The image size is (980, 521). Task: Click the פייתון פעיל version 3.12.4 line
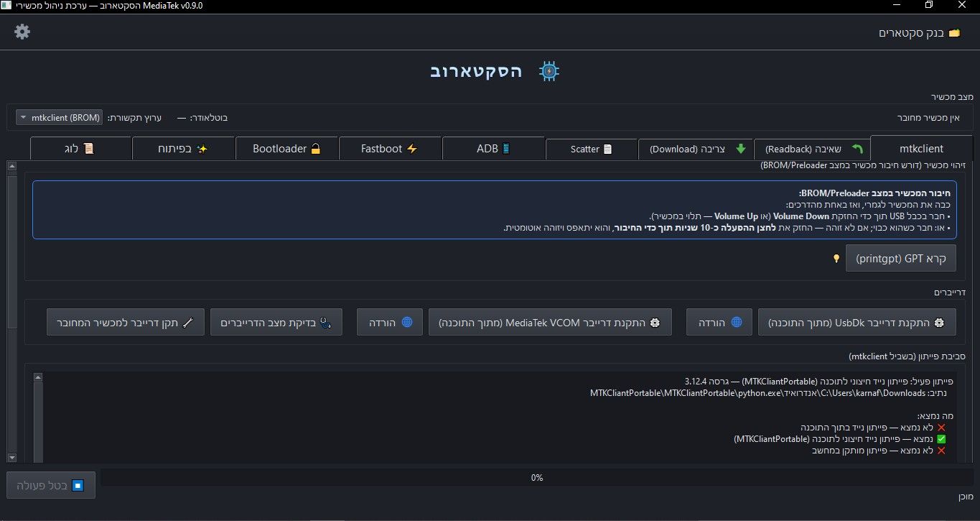click(x=818, y=381)
